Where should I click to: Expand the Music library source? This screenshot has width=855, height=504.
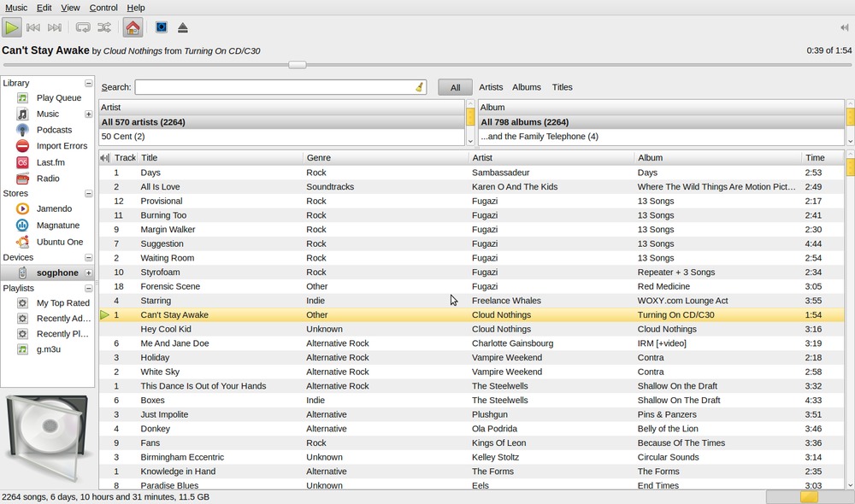click(x=88, y=114)
